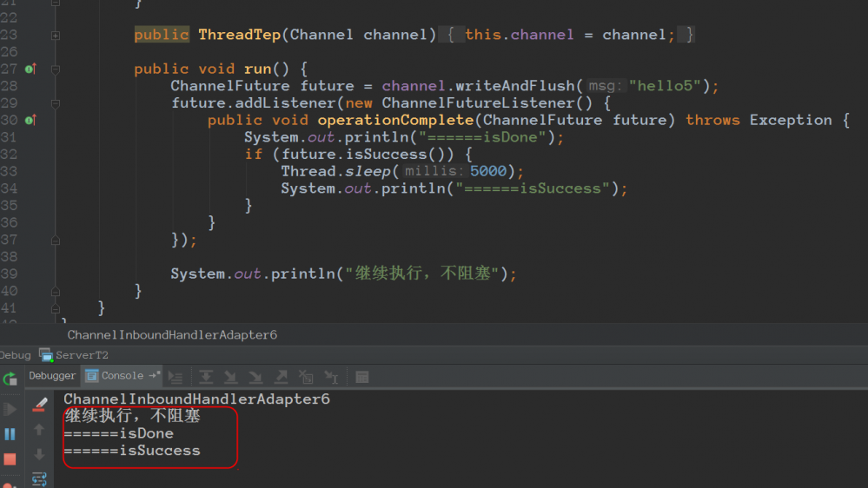Screen dimensions: 868x488
Task: Click the string "hello5"
Action: point(665,86)
